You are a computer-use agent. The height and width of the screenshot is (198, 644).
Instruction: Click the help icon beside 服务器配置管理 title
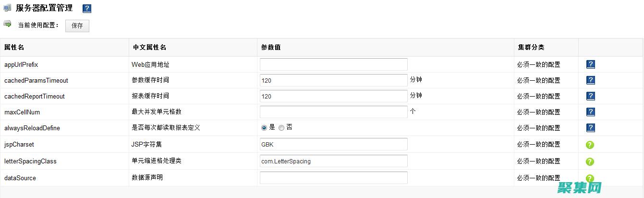(x=86, y=9)
